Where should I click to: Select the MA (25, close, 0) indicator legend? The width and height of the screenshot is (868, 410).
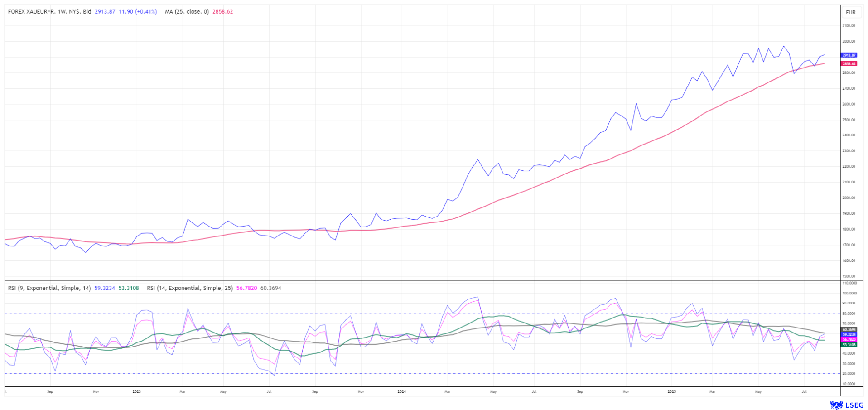[187, 12]
